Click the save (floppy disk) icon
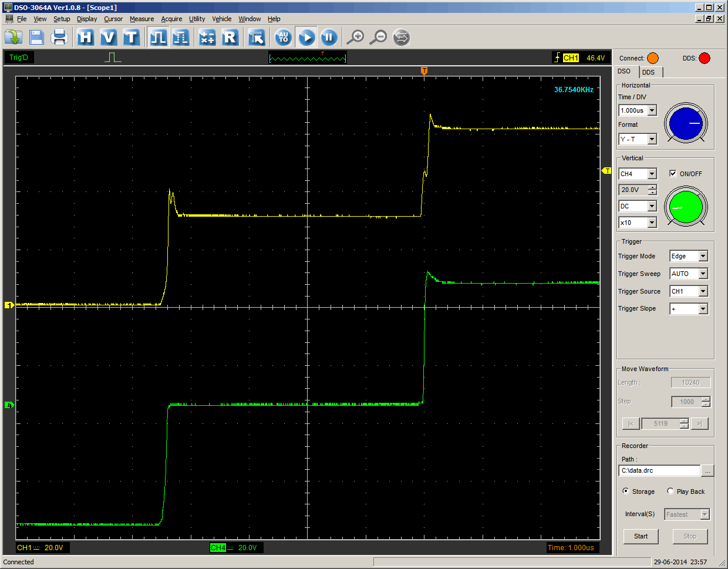This screenshot has width=728, height=569. click(36, 38)
